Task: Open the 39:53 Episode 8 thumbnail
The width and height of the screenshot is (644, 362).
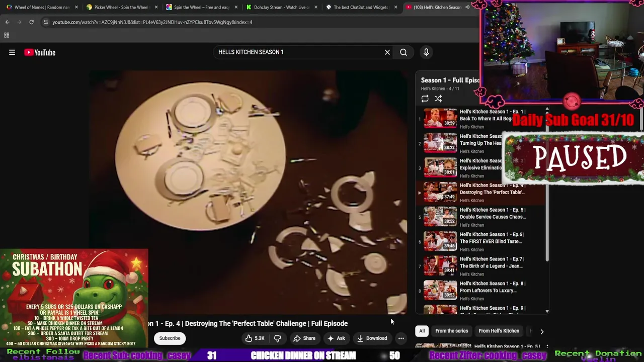Action: [x=440, y=291]
